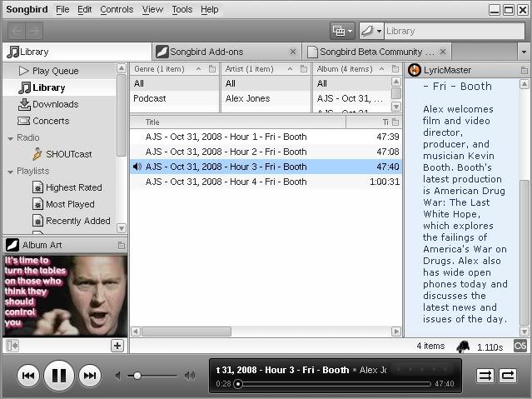This screenshot has width=532, height=399.
Task: Toggle shuffle playback mode
Action: (x=485, y=376)
